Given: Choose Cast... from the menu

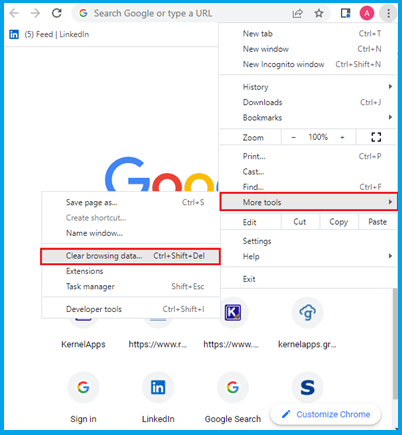Looking at the screenshot, I should pyautogui.click(x=308, y=172).
